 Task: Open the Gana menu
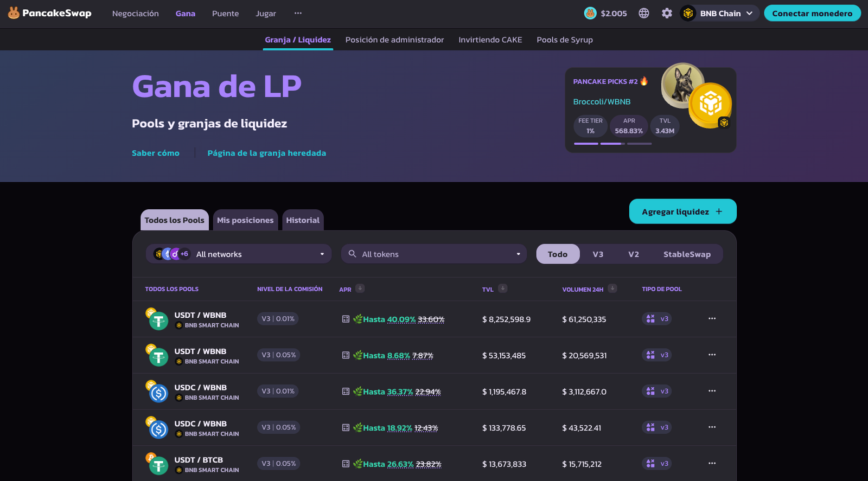186,14
